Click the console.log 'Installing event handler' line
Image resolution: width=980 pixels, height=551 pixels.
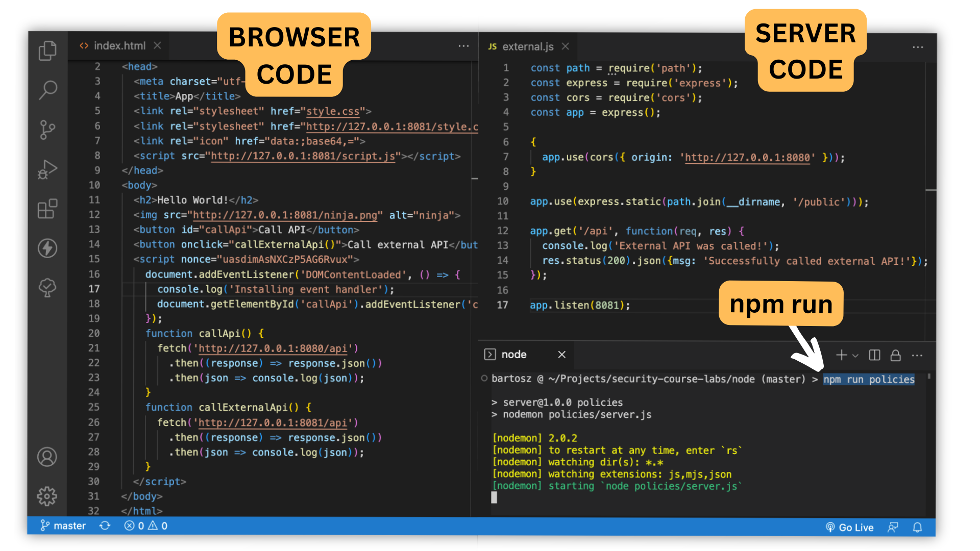[276, 290]
